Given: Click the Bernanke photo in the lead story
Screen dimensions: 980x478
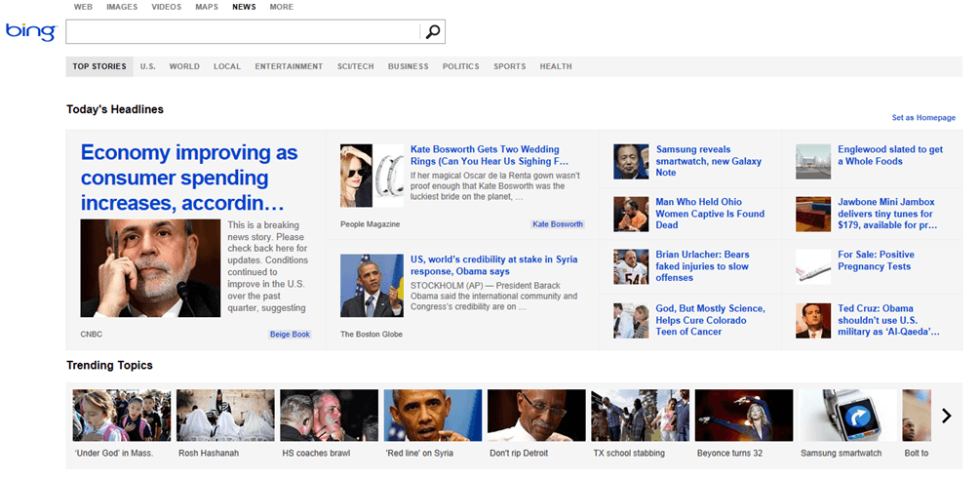Looking at the screenshot, I should [x=150, y=268].
